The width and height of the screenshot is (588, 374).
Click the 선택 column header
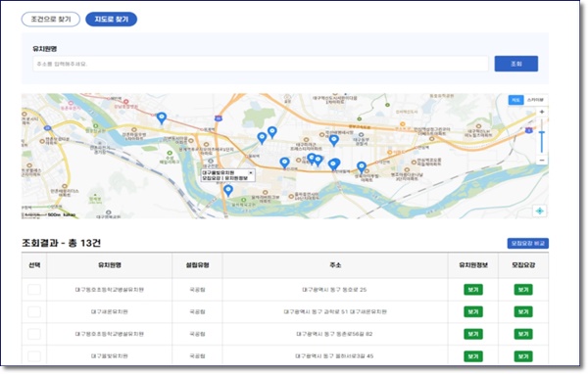34,265
